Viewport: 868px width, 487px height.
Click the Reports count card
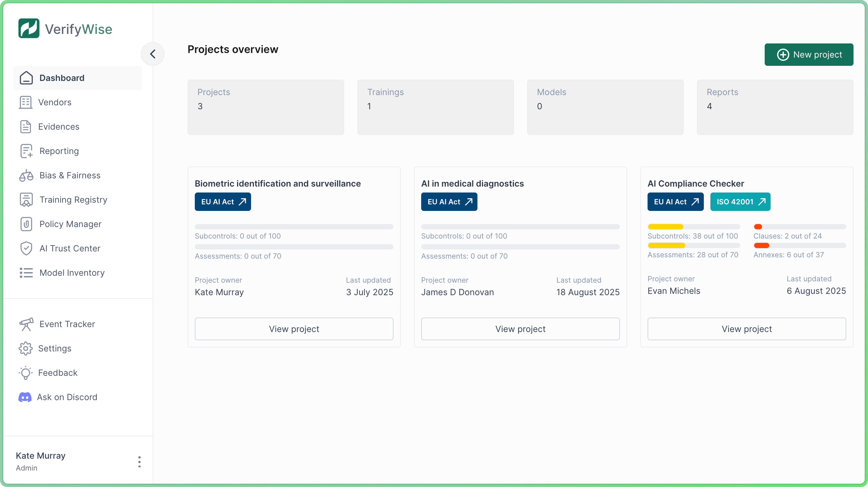tap(775, 107)
